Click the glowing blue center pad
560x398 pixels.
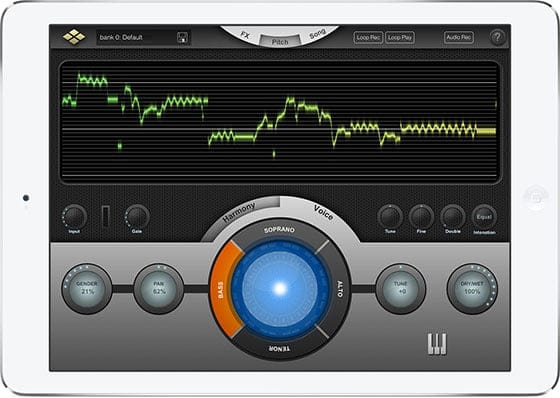tap(280, 289)
